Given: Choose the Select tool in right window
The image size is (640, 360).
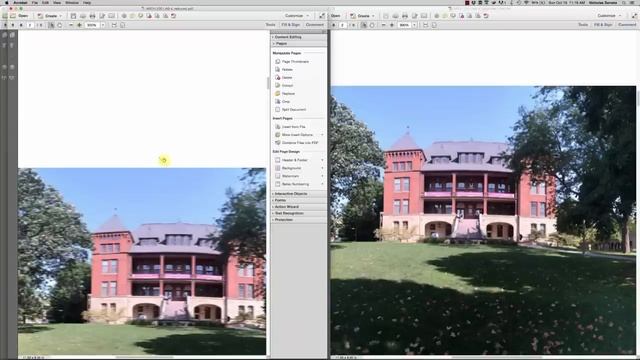Looking at the screenshot, I should click(364, 25).
